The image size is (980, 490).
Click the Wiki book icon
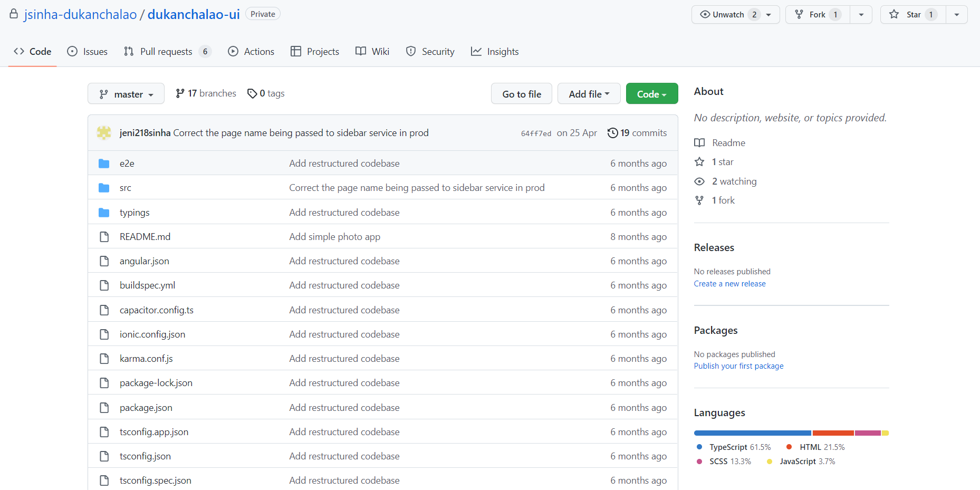click(x=360, y=51)
